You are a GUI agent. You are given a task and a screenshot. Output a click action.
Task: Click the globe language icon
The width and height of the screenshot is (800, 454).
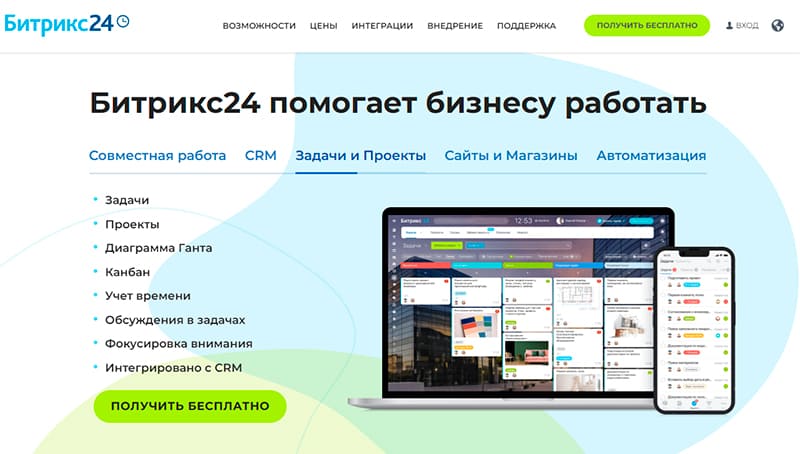[778, 26]
